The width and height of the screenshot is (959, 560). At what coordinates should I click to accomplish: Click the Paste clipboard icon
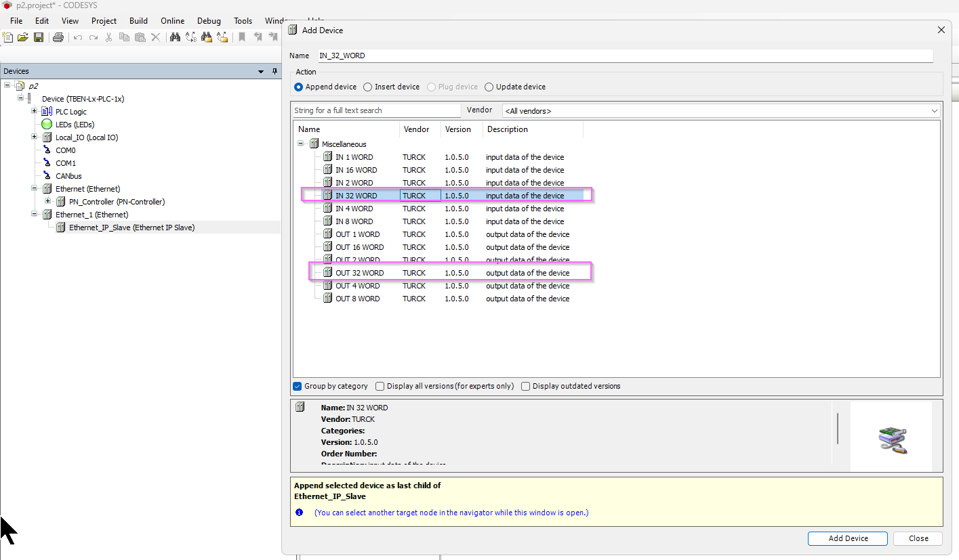click(140, 37)
